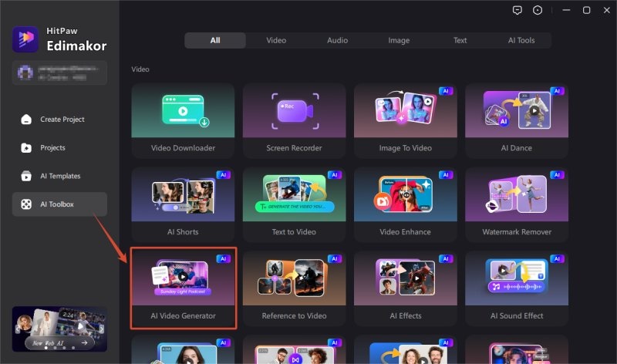Open the New Web AI promo banner

60,329
